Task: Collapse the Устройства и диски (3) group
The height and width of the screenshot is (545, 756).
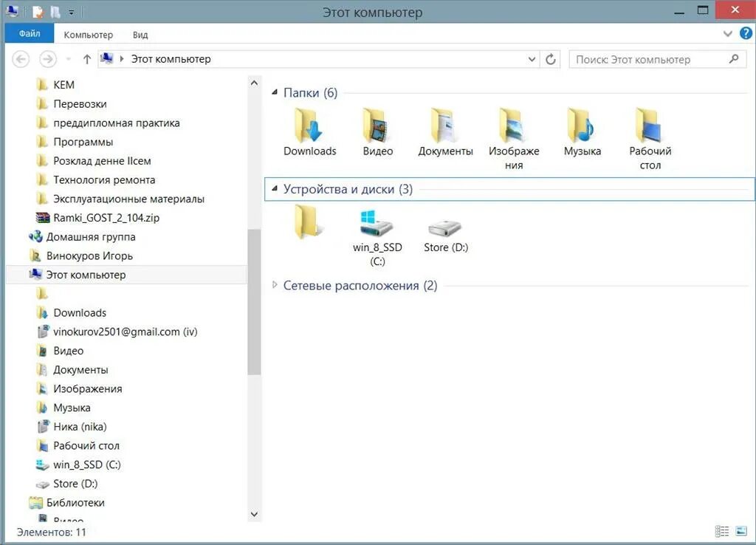Action: click(275, 188)
